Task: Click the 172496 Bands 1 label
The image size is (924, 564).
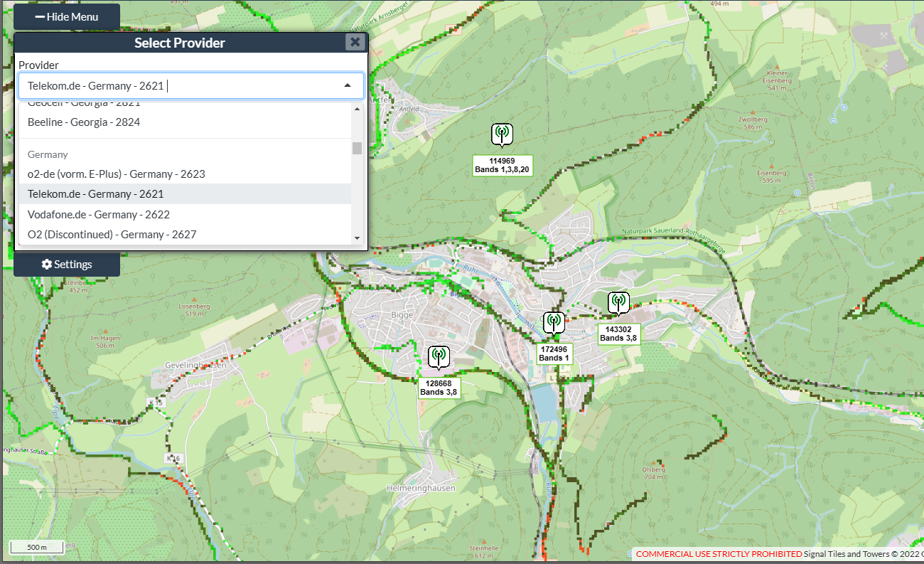Action: 554,353
